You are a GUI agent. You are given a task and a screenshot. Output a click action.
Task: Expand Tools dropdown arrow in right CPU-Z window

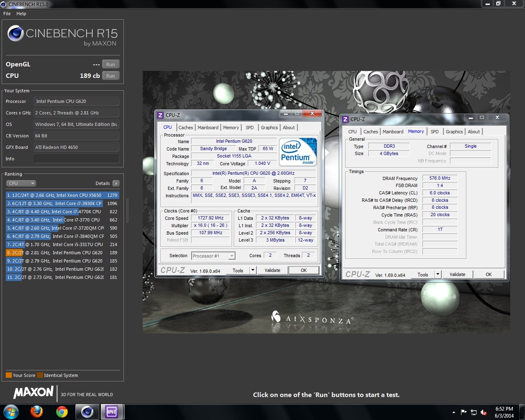[438, 274]
